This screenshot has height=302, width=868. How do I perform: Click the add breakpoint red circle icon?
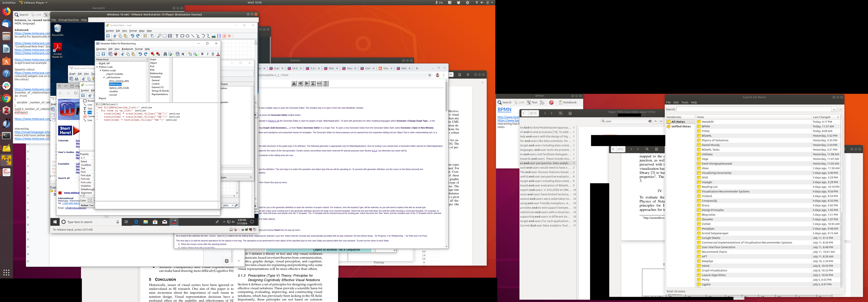point(153,54)
